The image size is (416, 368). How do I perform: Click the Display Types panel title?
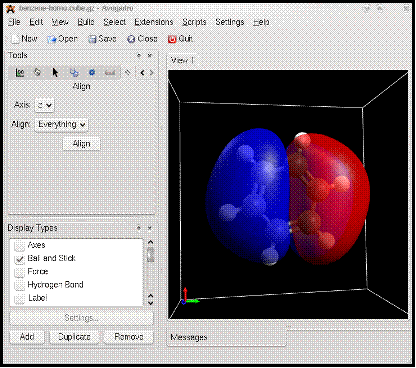tap(32, 228)
